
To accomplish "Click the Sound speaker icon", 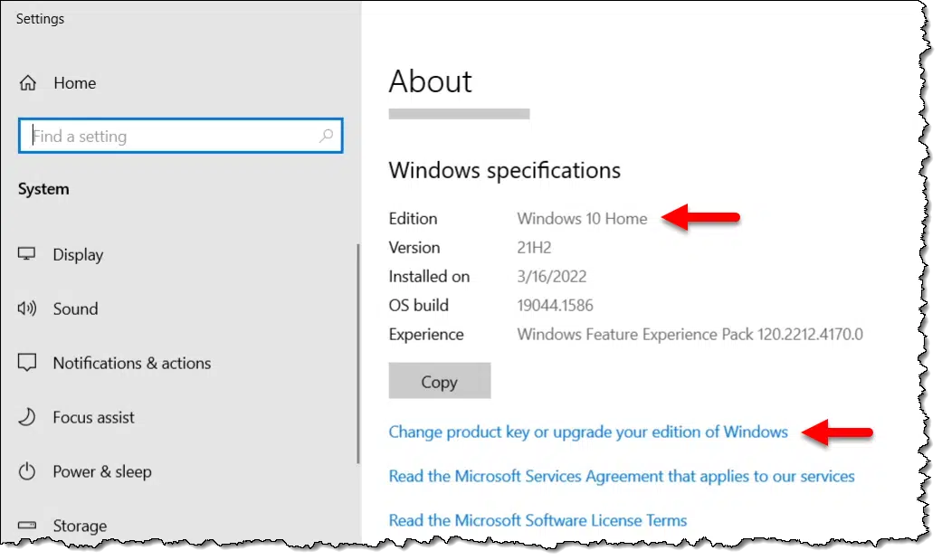I will (x=27, y=308).
